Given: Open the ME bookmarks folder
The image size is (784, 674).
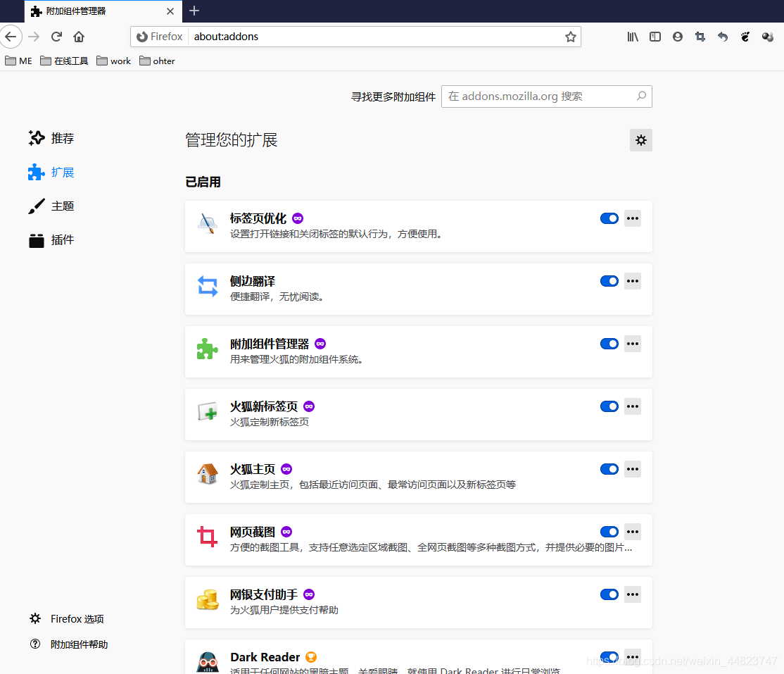Looking at the screenshot, I should tap(18, 61).
